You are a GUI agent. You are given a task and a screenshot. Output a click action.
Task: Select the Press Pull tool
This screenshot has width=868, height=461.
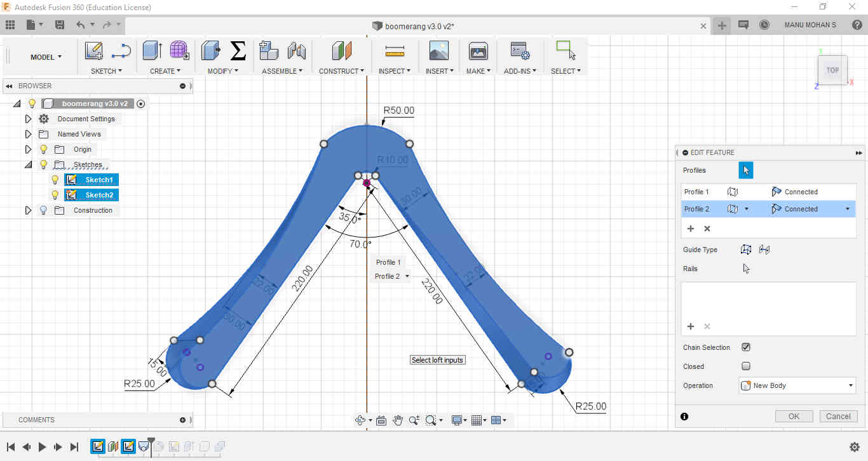coord(210,51)
